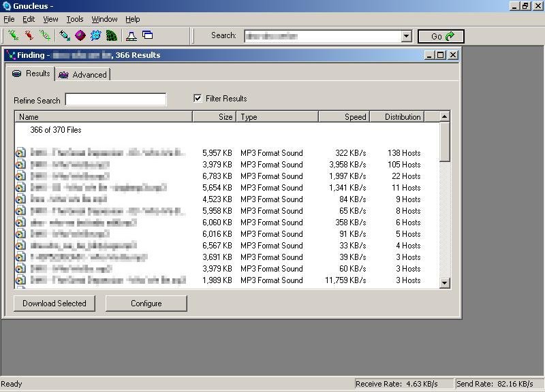
Task: Click the Receive Rate status bar entry
Action: pyautogui.click(x=404, y=384)
